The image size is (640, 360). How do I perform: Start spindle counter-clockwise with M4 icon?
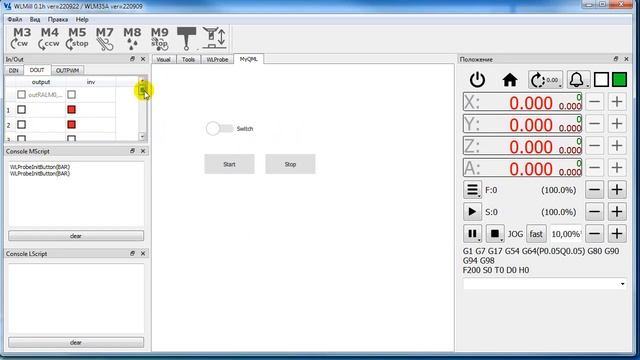pos(49,38)
